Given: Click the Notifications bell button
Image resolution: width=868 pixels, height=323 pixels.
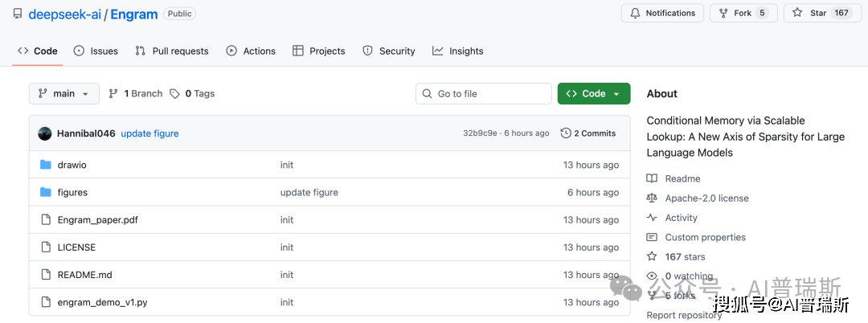Looking at the screenshot, I should click(x=662, y=13).
